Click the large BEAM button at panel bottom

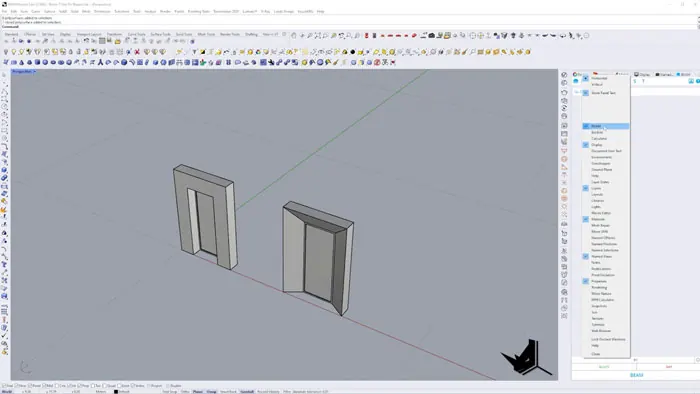click(x=636, y=375)
